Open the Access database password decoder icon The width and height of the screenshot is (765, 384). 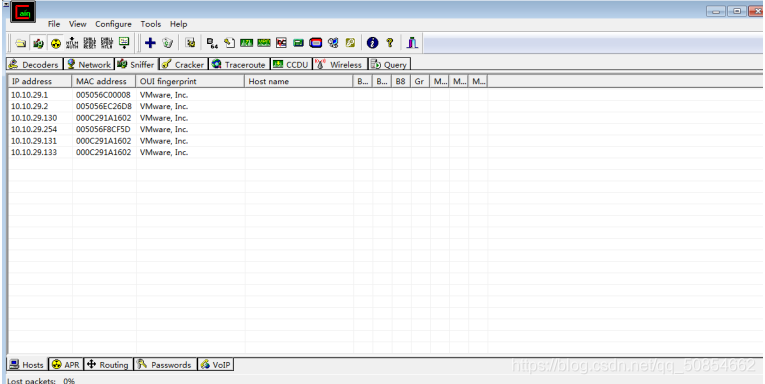click(229, 43)
